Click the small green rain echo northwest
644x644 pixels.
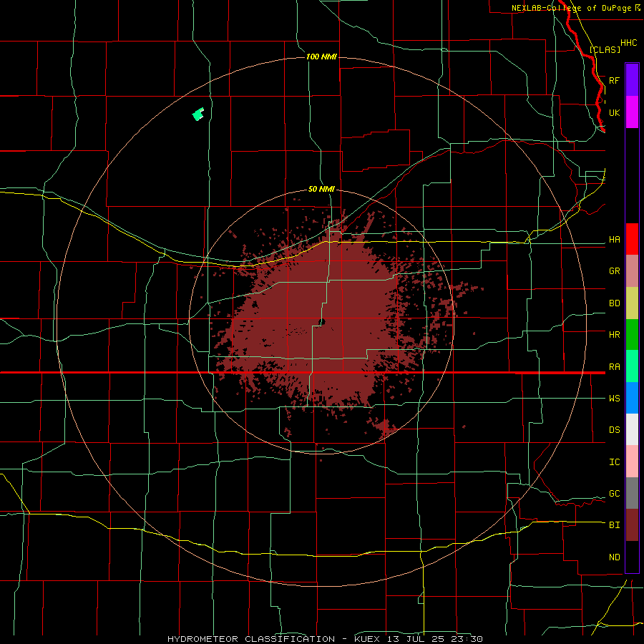point(198,114)
